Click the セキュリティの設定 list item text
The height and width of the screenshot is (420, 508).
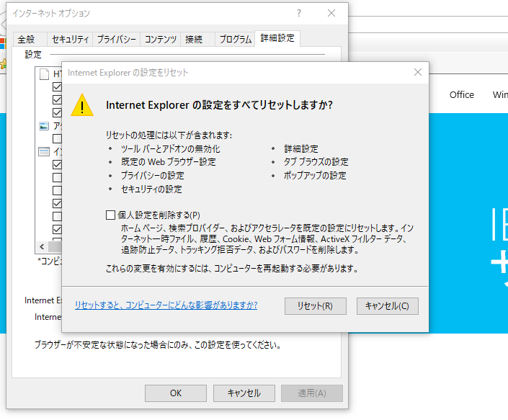coord(151,189)
